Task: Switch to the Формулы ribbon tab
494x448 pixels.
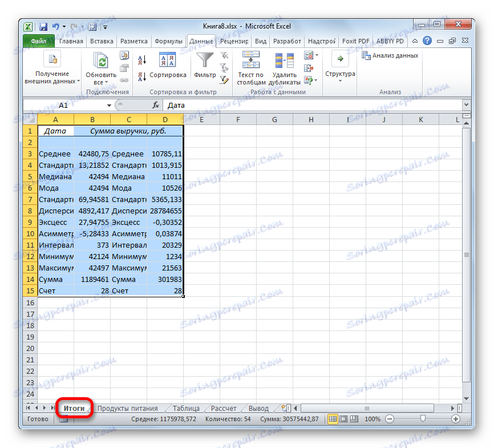Action: (x=168, y=41)
